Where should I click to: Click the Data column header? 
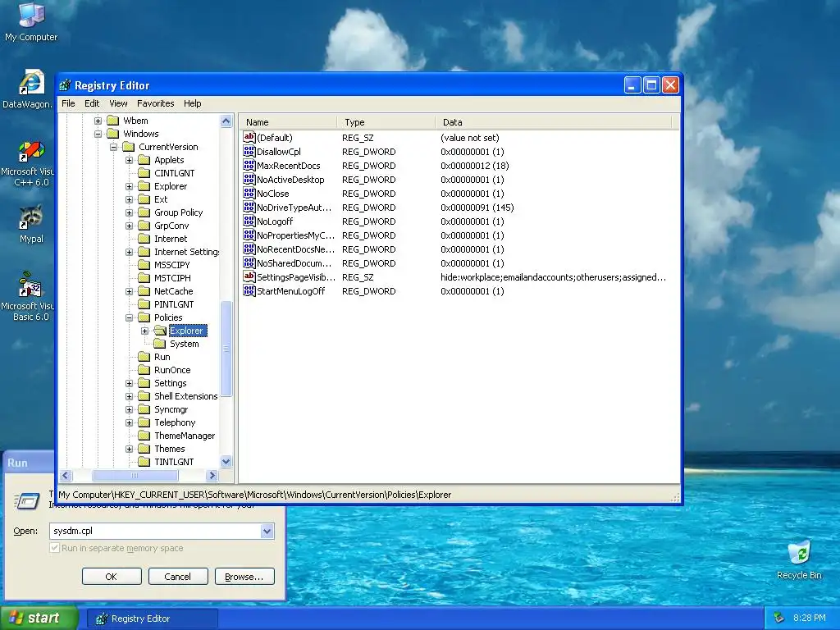[x=554, y=122]
